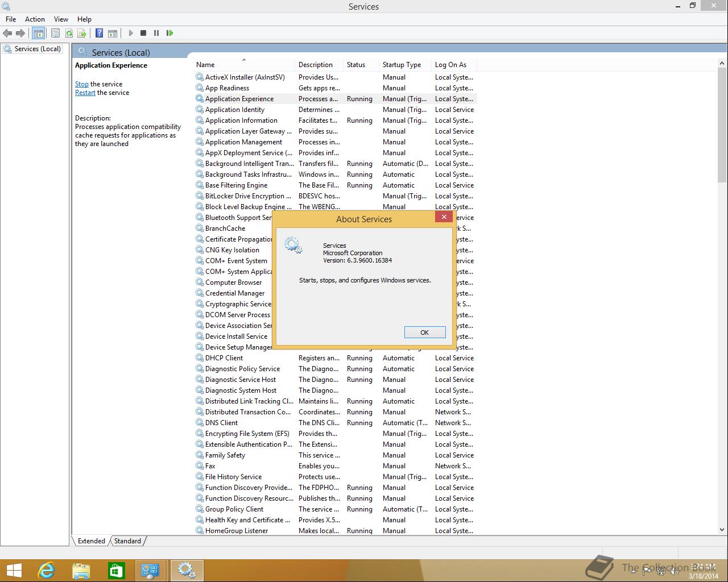The width and height of the screenshot is (728, 582).
Task: Click the Stop Service square icon
Action: (143, 33)
